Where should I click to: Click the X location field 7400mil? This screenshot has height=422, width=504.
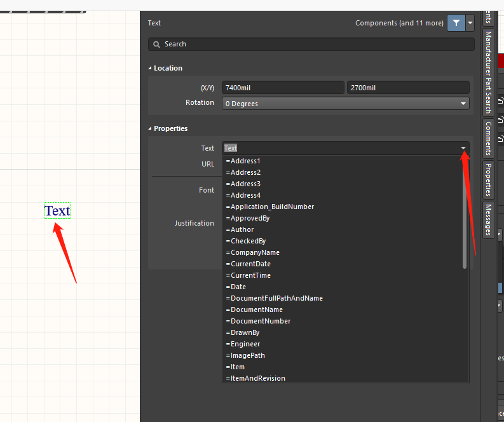tap(283, 88)
